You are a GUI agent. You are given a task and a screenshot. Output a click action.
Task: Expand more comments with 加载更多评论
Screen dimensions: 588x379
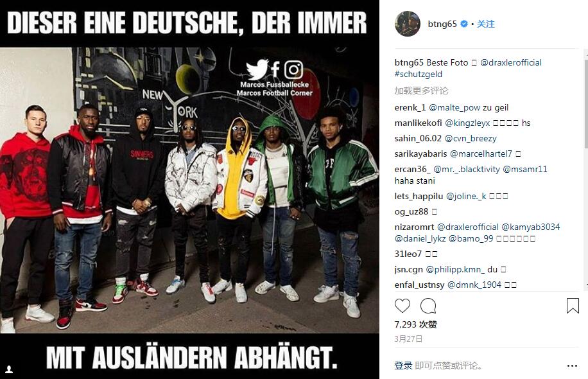click(421, 91)
